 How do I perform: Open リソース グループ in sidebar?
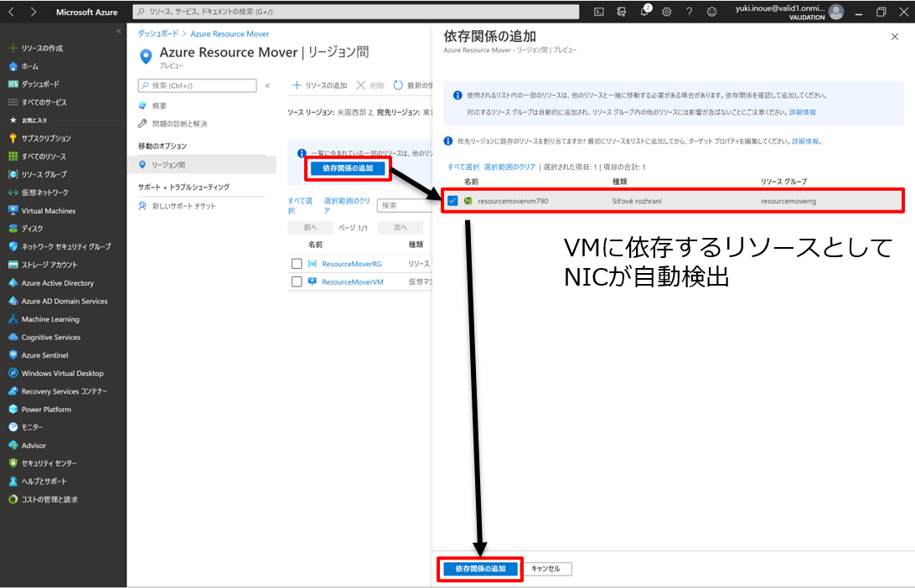click(38, 174)
